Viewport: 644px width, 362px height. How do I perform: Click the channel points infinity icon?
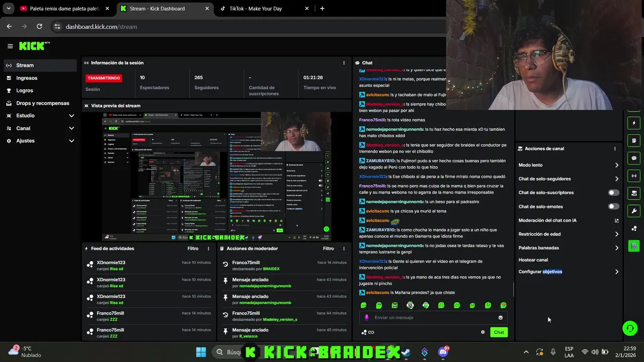tap(368, 332)
